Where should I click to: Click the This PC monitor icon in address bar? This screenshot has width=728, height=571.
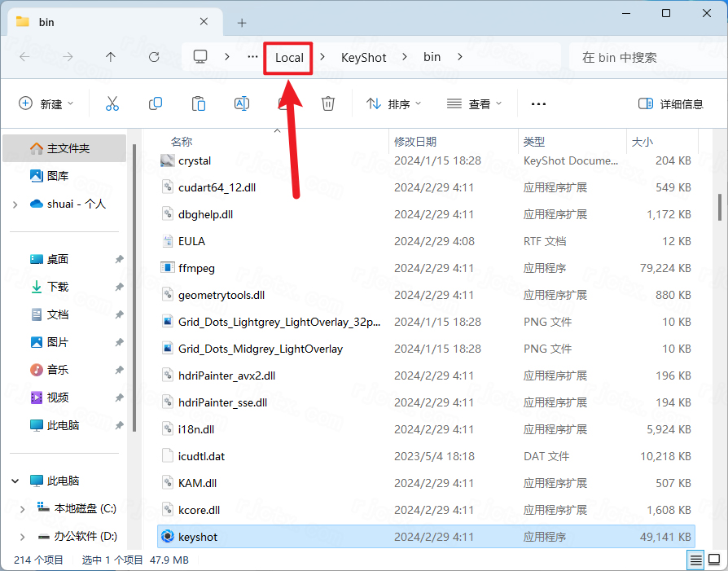click(200, 57)
